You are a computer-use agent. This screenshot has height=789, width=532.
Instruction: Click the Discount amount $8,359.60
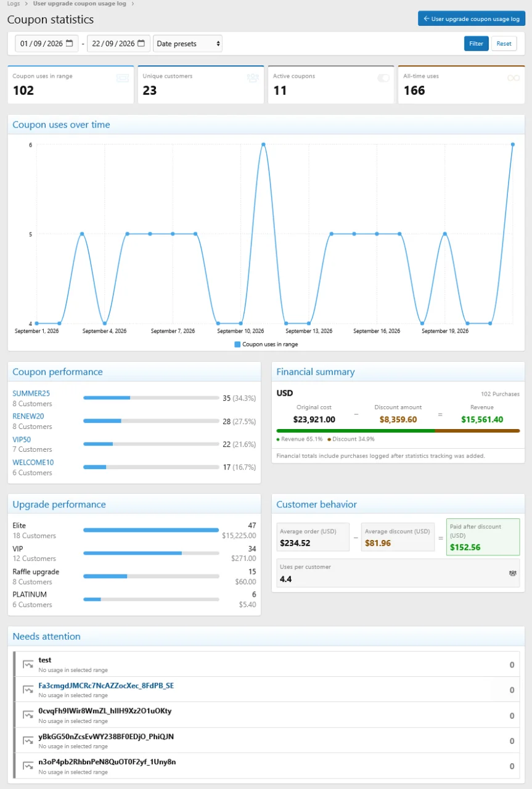[398, 419]
